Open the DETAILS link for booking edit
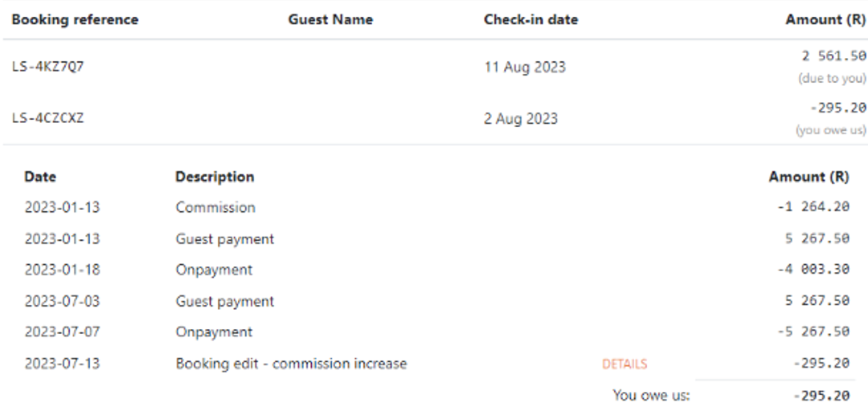This screenshot has width=868, height=416. tap(624, 364)
